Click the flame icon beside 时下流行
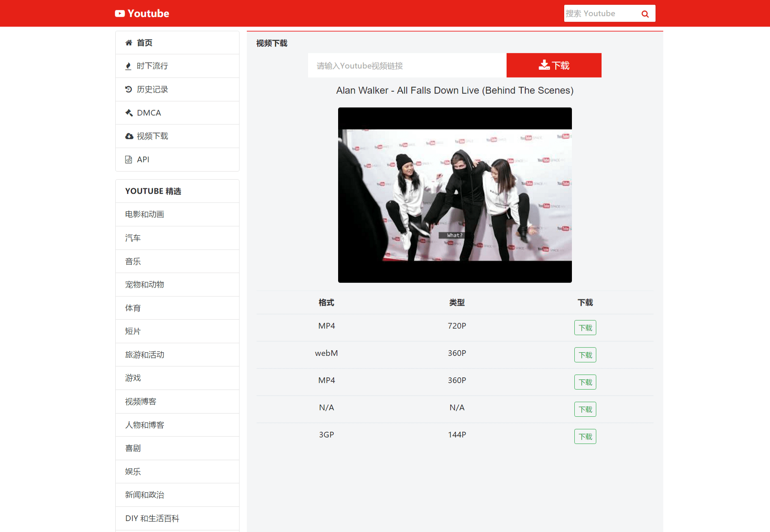770x532 pixels. [x=128, y=66]
